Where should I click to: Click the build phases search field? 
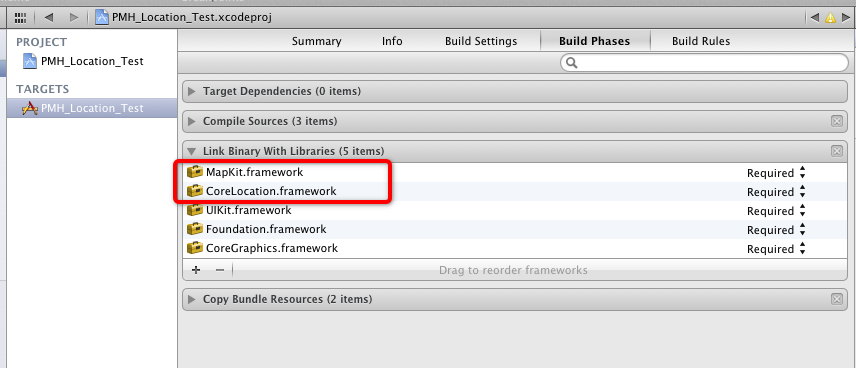(704, 63)
